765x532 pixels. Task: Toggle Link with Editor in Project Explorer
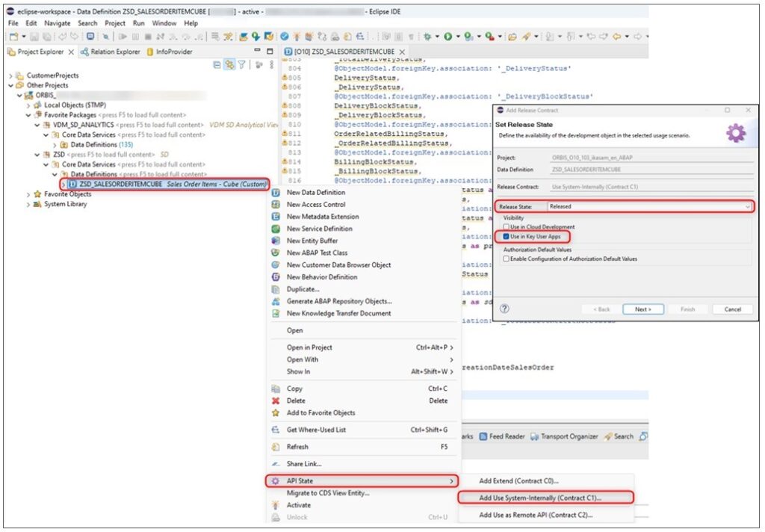[229, 64]
